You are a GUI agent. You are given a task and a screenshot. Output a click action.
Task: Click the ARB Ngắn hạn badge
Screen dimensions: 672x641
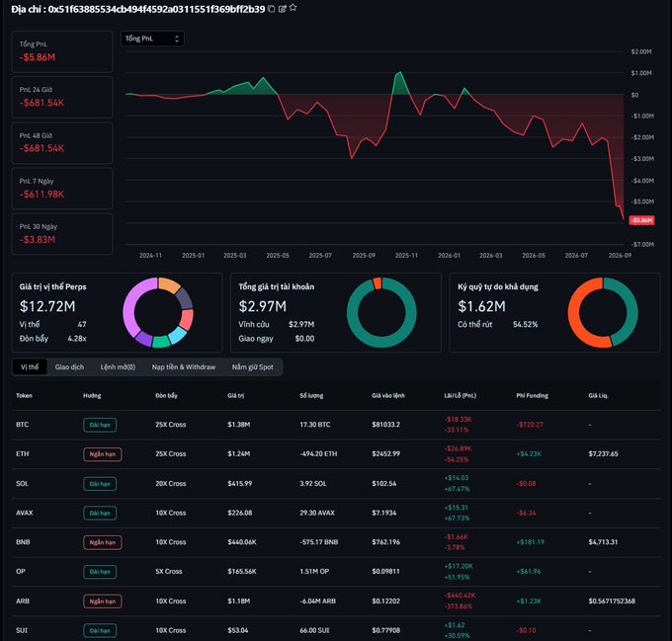coord(103,601)
